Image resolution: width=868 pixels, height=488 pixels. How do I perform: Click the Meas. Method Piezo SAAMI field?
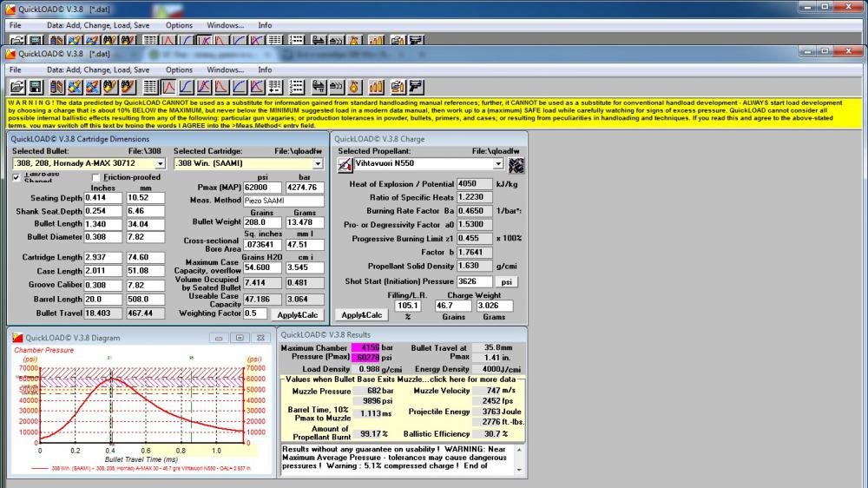284,201
